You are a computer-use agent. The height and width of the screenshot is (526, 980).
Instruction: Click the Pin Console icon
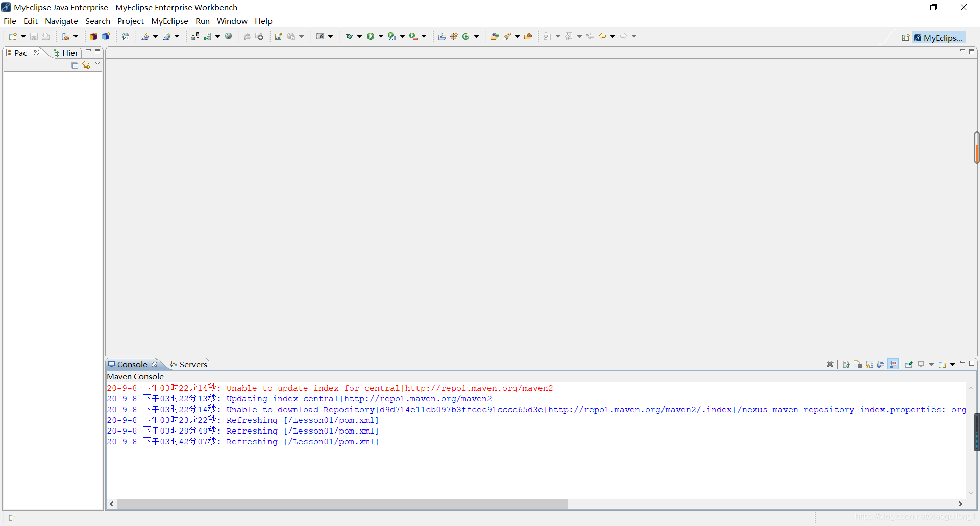(909, 364)
